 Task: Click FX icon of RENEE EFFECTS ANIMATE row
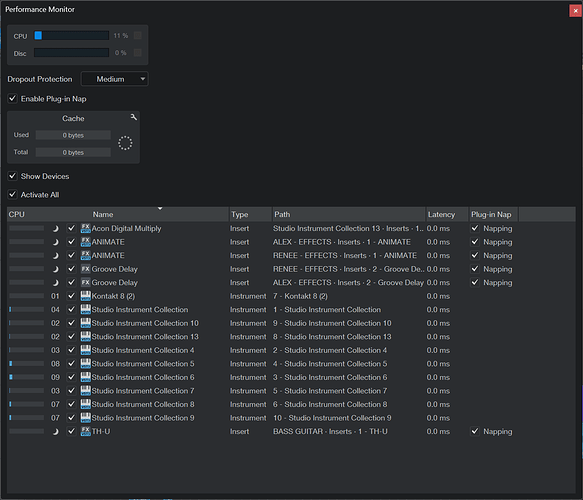(86, 255)
